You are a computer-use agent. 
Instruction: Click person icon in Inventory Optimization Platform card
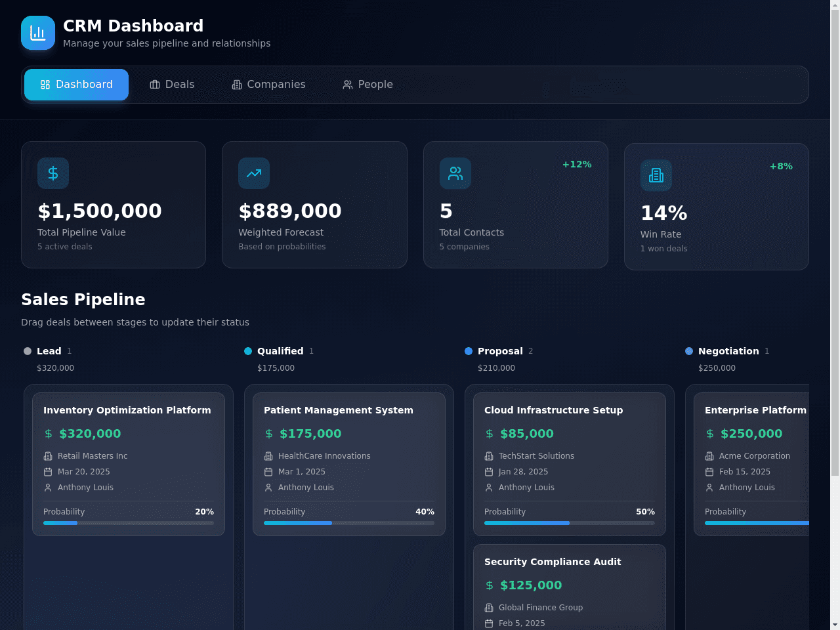pyautogui.click(x=48, y=488)
